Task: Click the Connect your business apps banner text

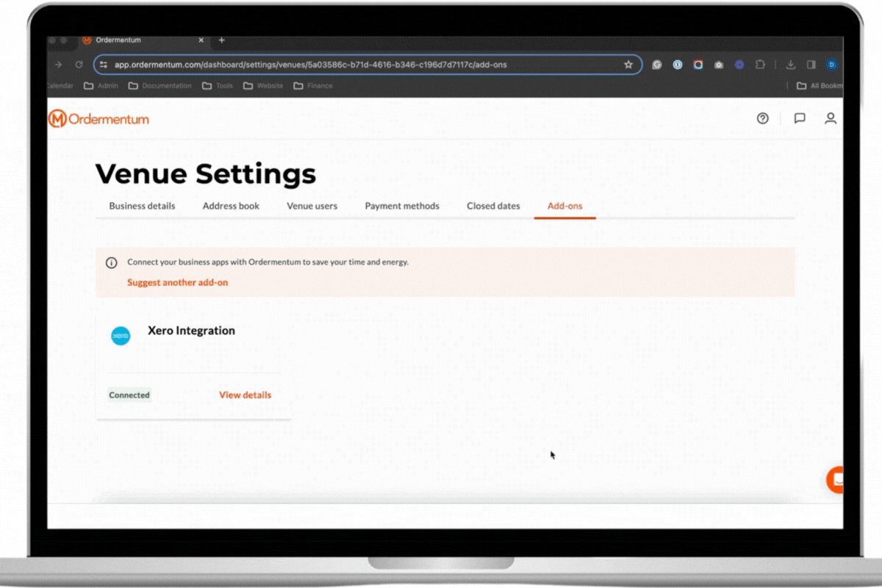Action: click(x=268, y=262)
